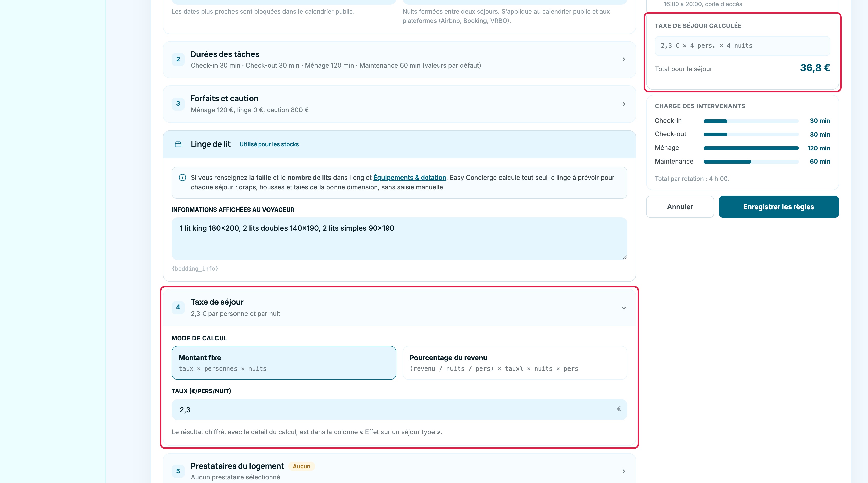Viewport: 868px width, 483px height.
Task: Open the Équipements & dotation link
Action: [x=409, y=178]
